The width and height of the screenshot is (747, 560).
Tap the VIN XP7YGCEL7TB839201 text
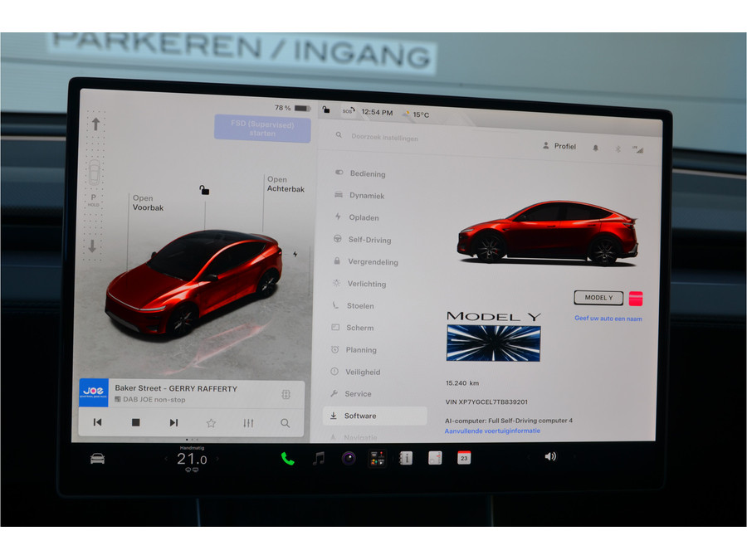486,402
